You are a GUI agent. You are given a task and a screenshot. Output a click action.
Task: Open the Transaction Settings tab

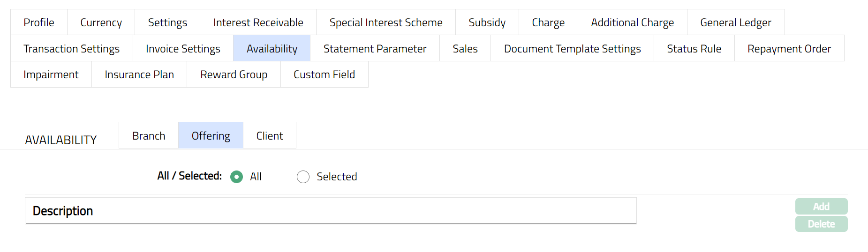pyautogui.click(x=72, y=49)
